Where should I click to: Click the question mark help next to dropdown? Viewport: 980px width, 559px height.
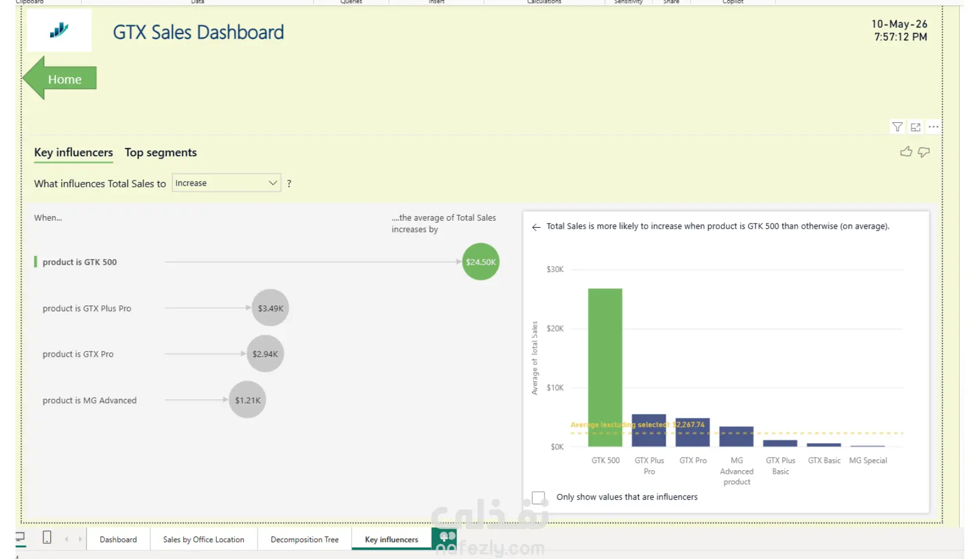(x=289, y=184)
